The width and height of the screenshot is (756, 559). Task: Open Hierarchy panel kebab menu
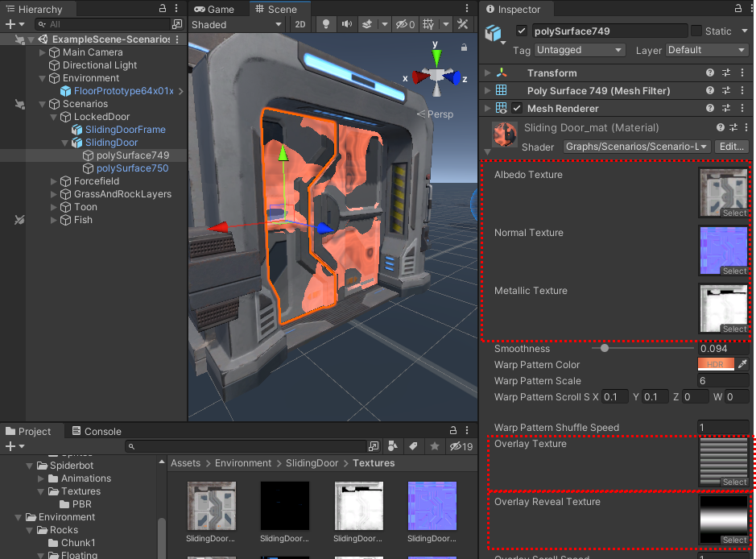pos(176,9)
